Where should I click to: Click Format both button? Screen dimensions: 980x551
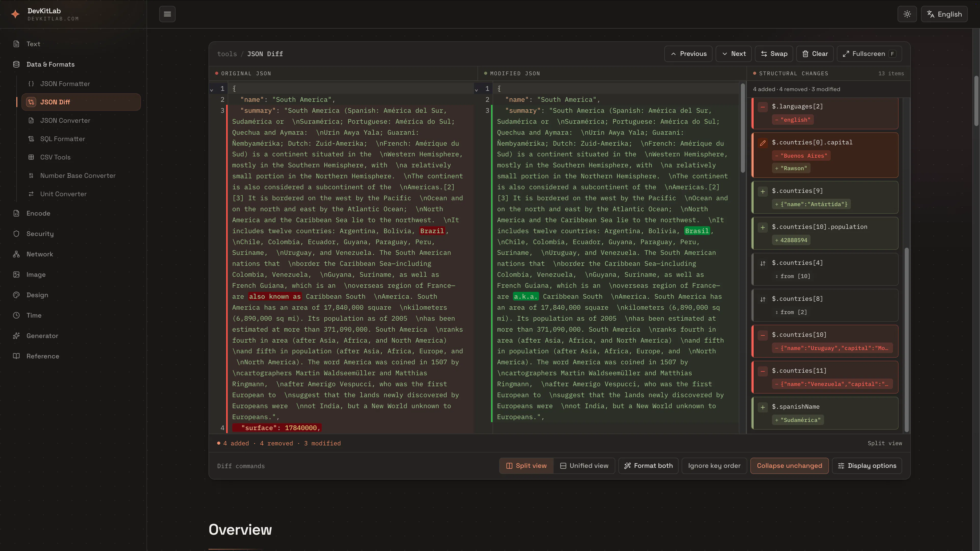coord(648,466)
